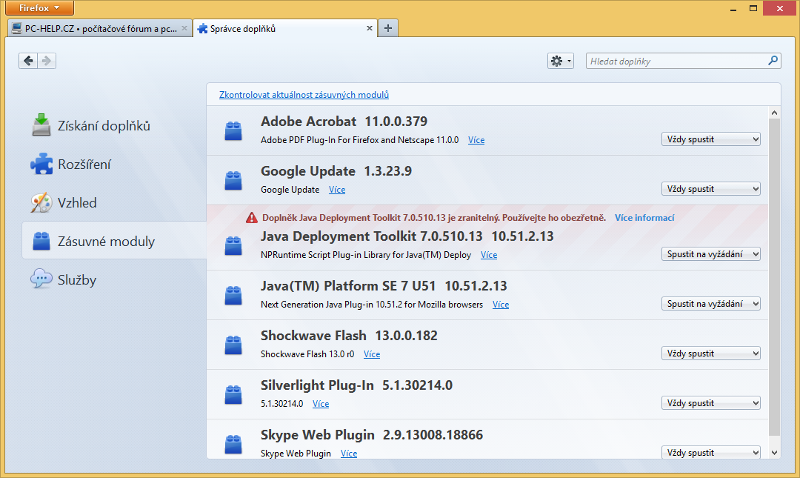Click Více informací in Java warning

(644, 217)
